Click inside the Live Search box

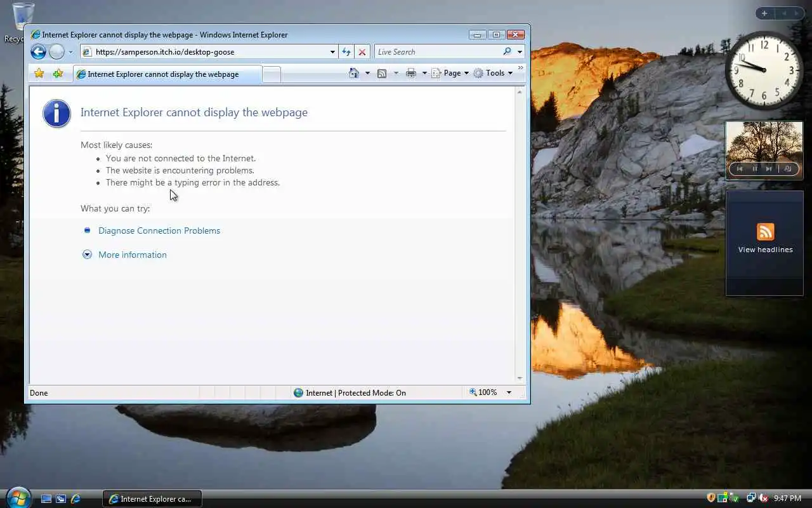(x=438, y=52)
